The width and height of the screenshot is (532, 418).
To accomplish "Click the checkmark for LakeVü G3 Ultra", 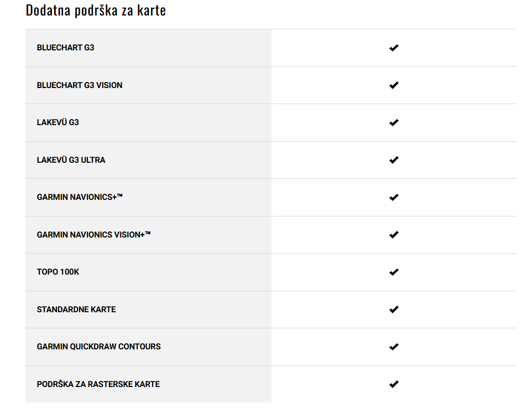I will click(x=394, y=160).
